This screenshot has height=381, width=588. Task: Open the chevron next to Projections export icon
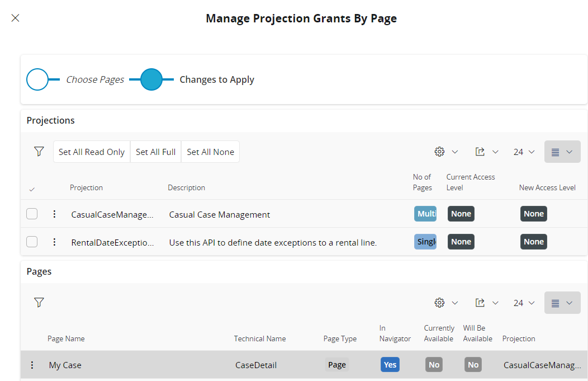pyautogui.click(x=495, y=151)
